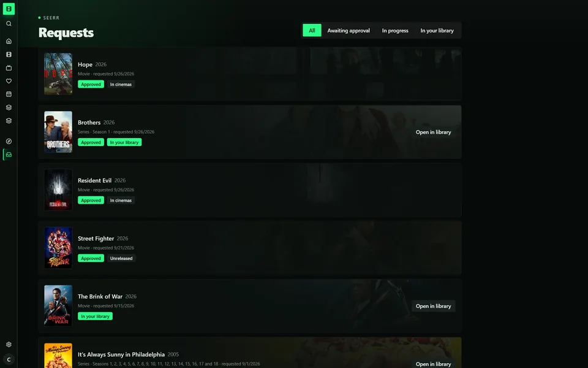Open the Street Fighter title
588x368 pixels.
click(x=96, y=239)
